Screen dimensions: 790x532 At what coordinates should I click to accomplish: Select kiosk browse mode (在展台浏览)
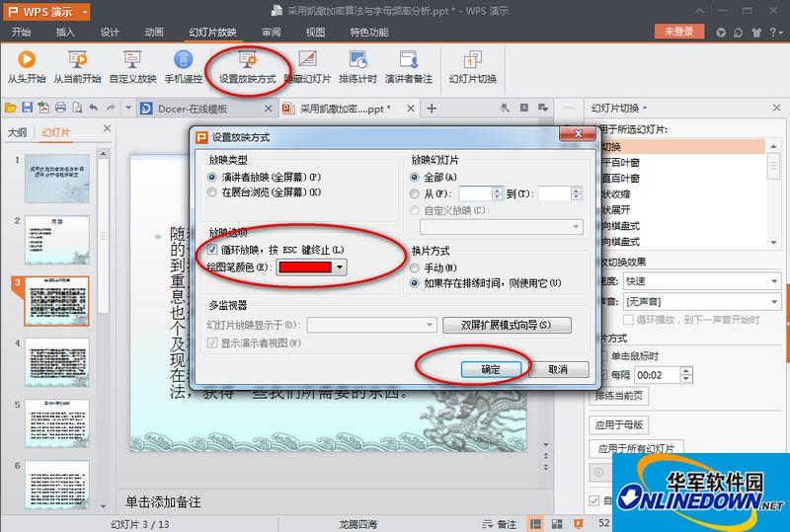click(265, 191)
